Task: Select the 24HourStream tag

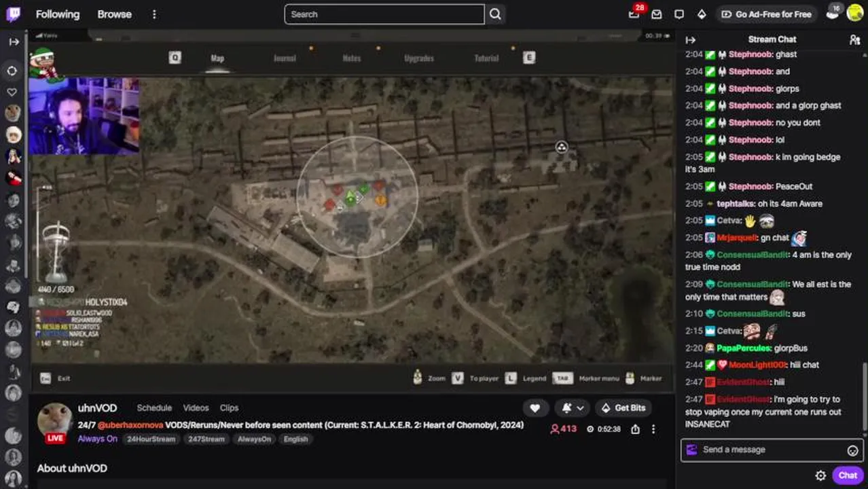Action: tap(151, 439)
